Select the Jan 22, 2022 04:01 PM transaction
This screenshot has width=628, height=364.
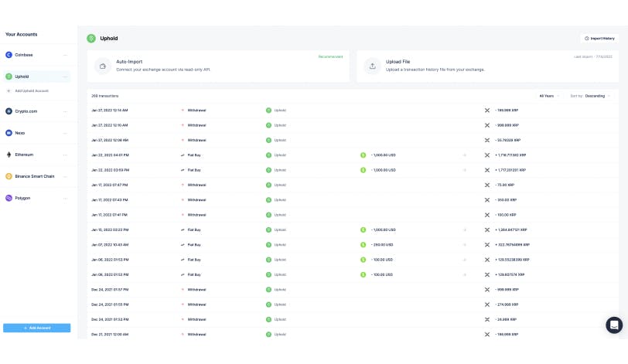click(x=353, y=155)
